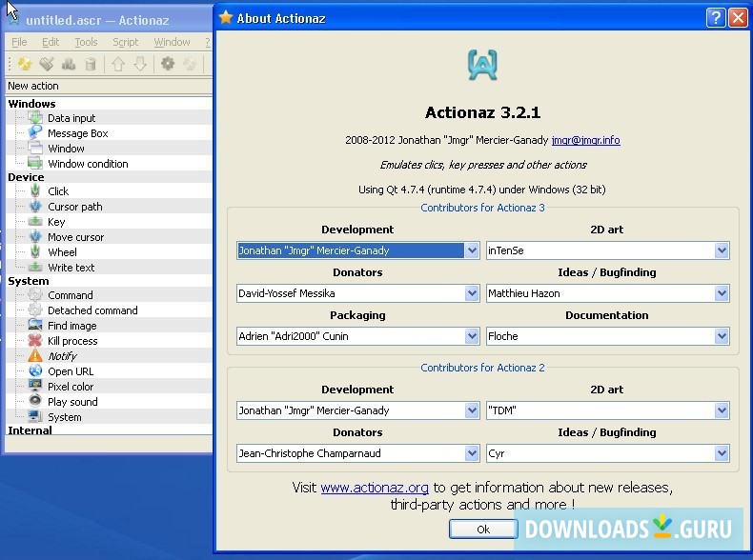Click the Ok button in About dialog
753x560 pixels.
click(483, 529)
